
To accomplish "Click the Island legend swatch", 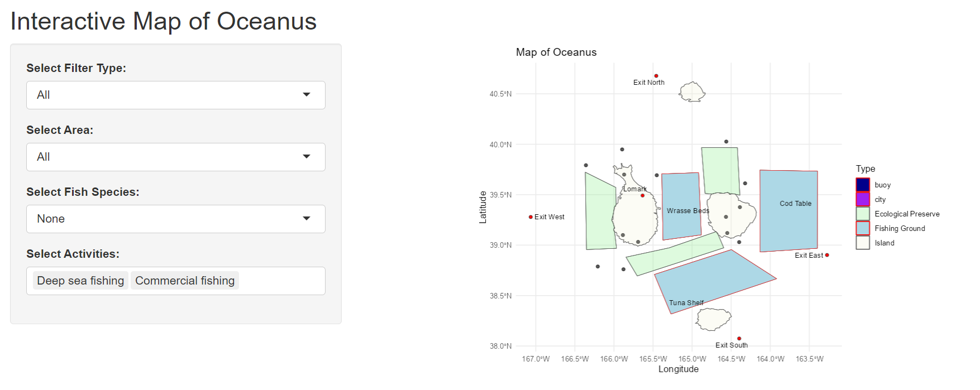I will click(x=863, y=243).
